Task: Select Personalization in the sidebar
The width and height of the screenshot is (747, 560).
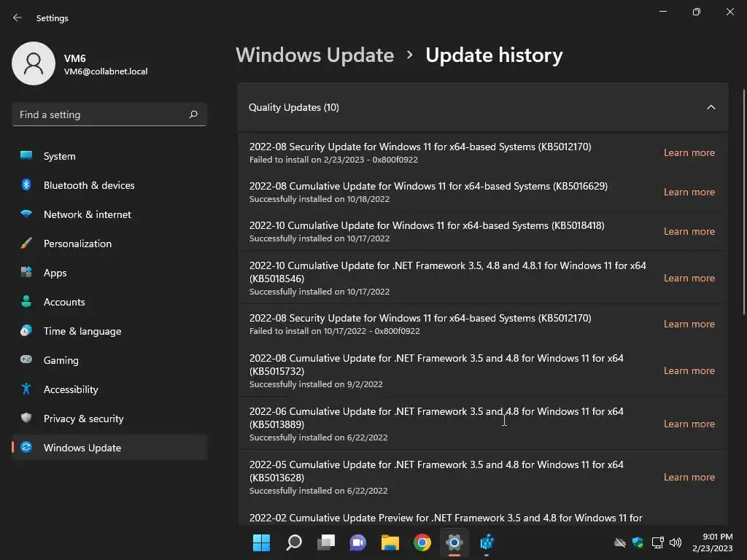Action: point(109,244)
